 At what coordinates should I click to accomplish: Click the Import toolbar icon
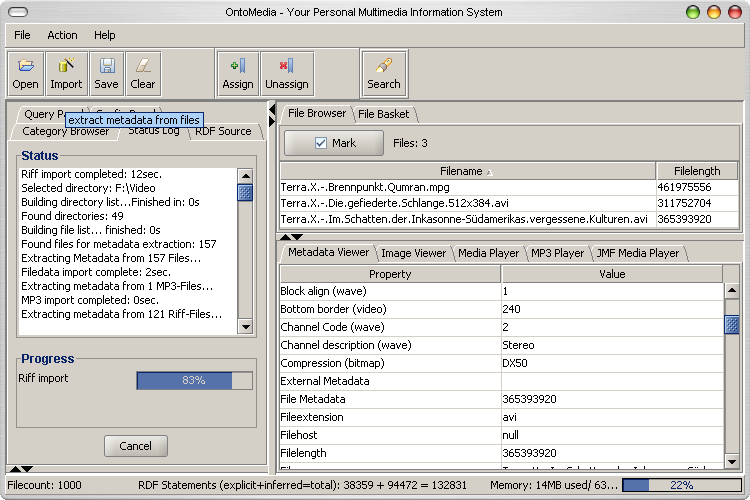[66, 74]
